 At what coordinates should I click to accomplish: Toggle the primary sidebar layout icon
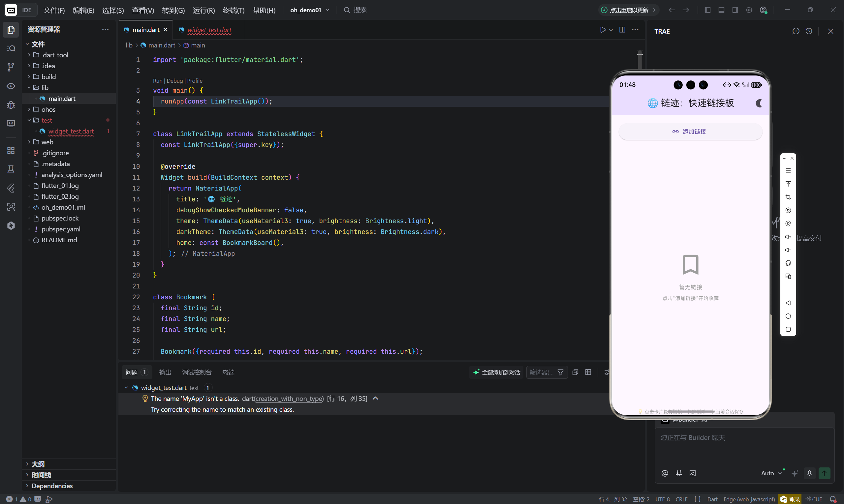tap(707, 10)
